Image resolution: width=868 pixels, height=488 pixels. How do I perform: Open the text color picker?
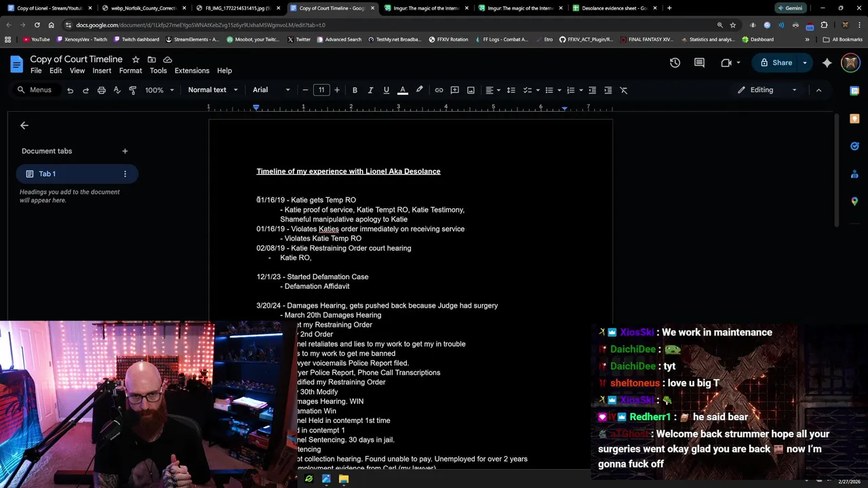pyautogui.click(x=403, y=90)
